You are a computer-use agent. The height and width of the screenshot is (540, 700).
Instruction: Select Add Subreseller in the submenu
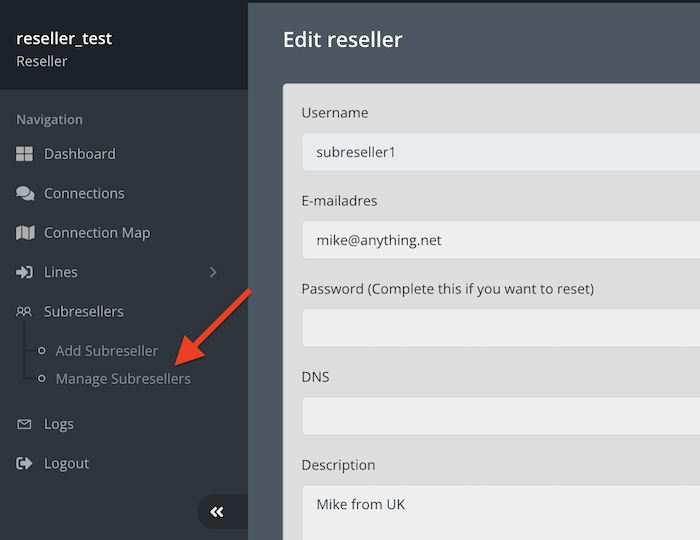pos(107,351)
